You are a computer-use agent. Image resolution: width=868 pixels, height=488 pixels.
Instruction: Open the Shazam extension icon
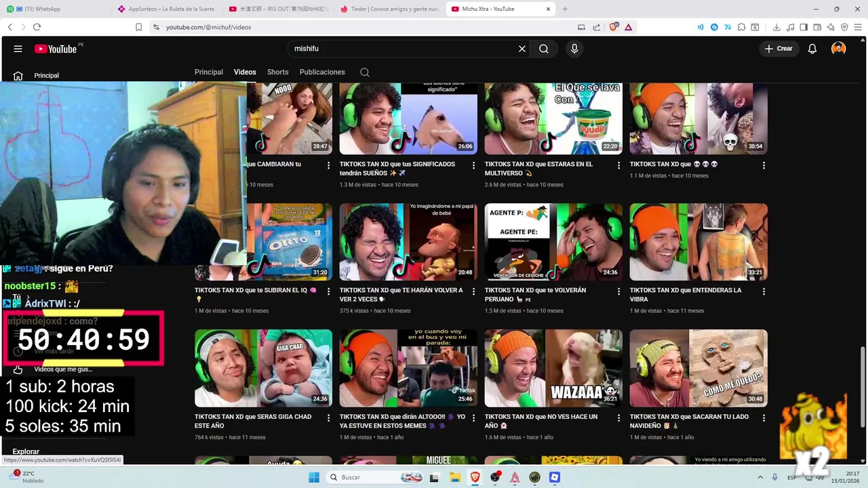pyautogui.click(x=714, y=27)
